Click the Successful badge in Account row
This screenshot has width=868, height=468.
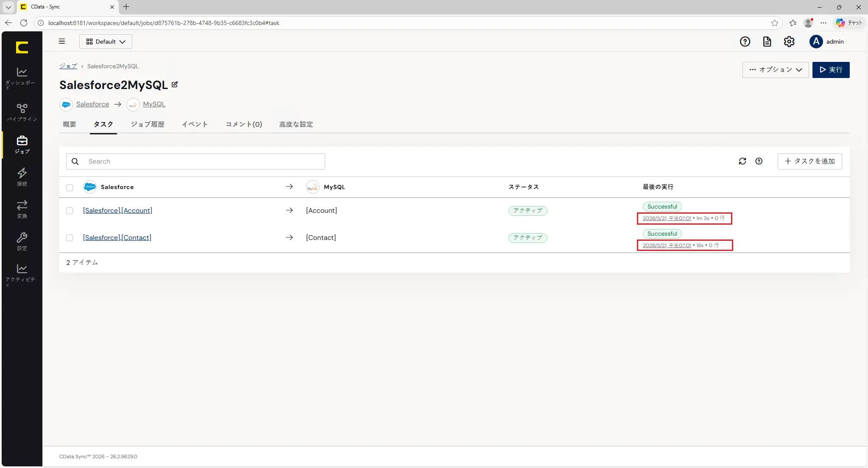pos(662,206)
